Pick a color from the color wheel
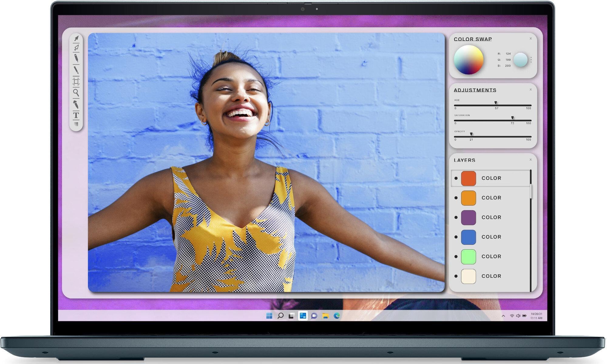The height and width of the screenshot is (364, 607). point(469,60)
